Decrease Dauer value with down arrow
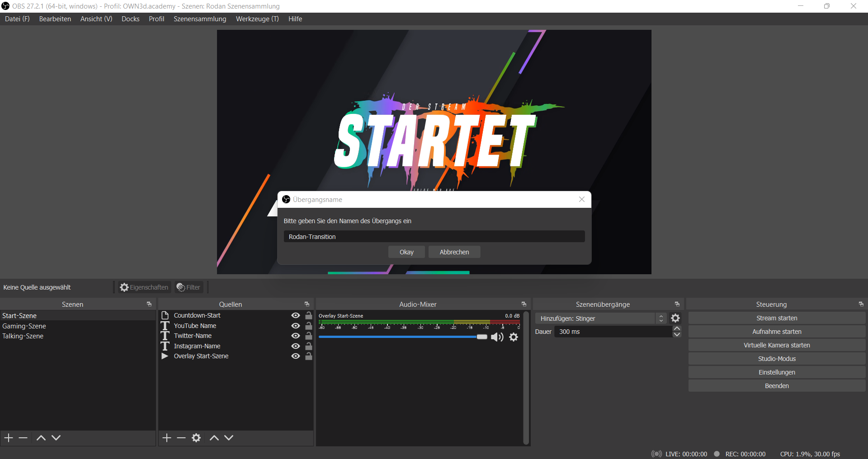This screenshot has height=459, width=868. coord(677,335)
